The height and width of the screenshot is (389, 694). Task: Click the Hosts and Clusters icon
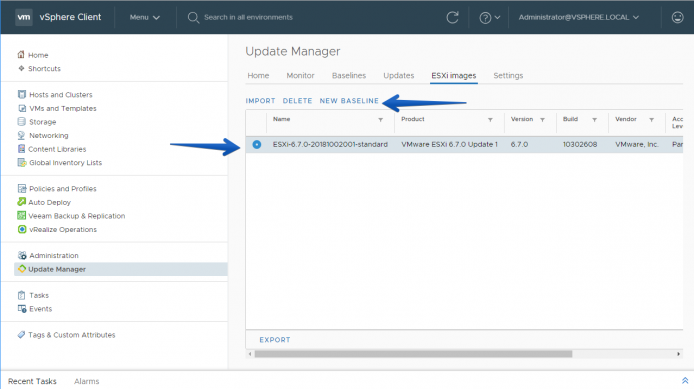[x=22, y=94]
